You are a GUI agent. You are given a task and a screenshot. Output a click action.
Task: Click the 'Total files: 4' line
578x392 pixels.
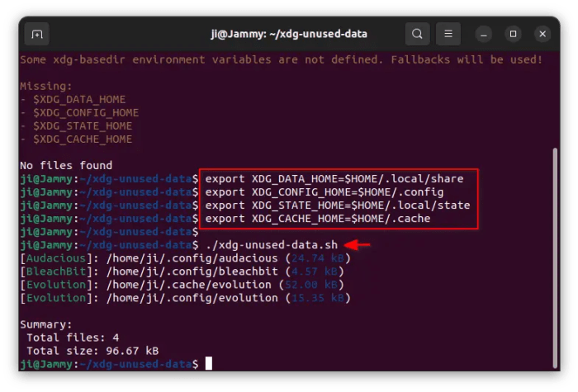(x=73, y=338)
